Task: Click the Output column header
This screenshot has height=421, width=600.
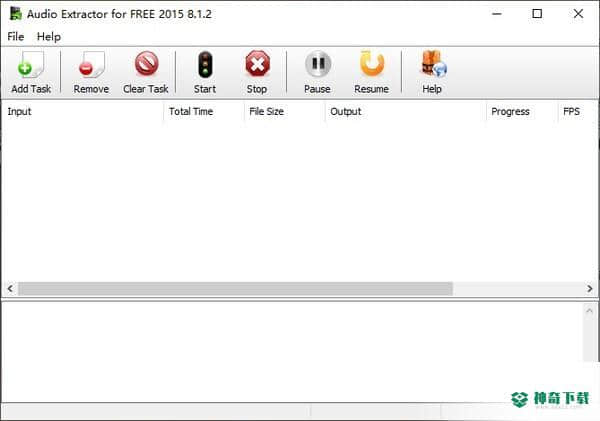Action: [x=406, y=111]
